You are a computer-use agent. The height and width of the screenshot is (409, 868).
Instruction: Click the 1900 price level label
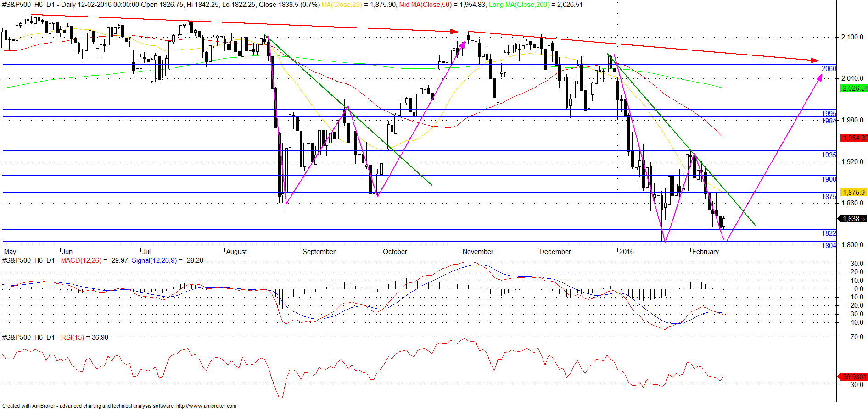[x=829, y=179]
